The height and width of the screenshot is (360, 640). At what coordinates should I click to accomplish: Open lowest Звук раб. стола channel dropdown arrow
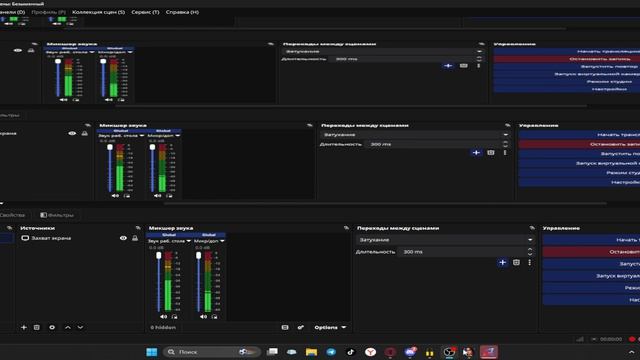point(189,241)
